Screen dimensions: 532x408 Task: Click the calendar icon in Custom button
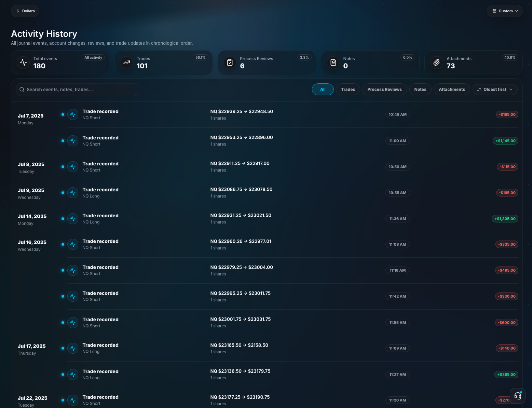click(494, 11)
